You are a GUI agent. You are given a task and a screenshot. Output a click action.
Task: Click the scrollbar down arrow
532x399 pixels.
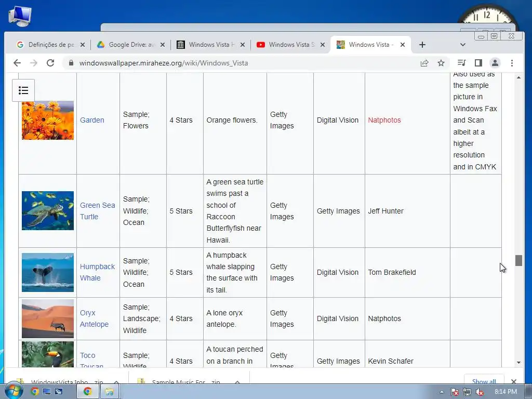coord(518,362)
